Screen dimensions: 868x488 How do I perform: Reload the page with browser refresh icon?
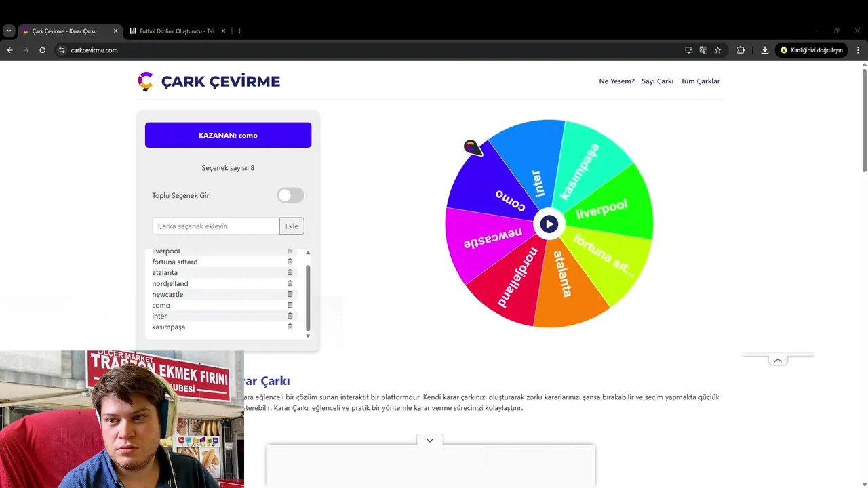click(42, 50)
